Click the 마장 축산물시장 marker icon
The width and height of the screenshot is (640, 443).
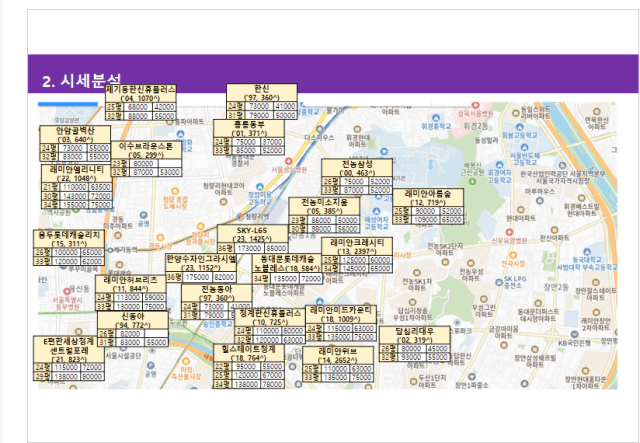click(x=186, y=361)
